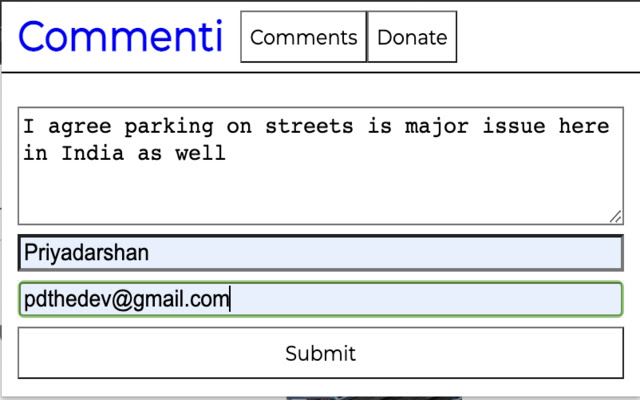Focus the name field containing Priyadarshan
The width and height of the screenshot is (640, 400).
320,253
